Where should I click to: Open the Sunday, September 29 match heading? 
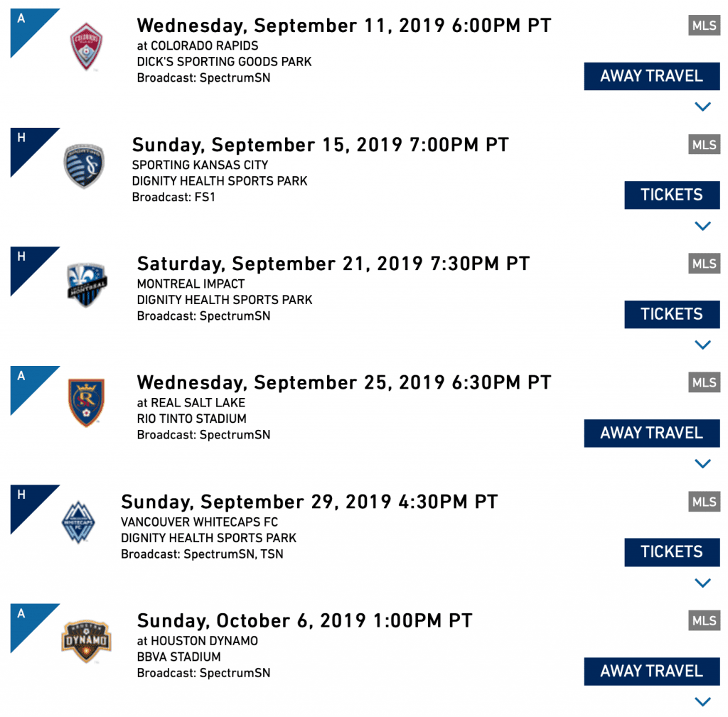click(309, 502)
